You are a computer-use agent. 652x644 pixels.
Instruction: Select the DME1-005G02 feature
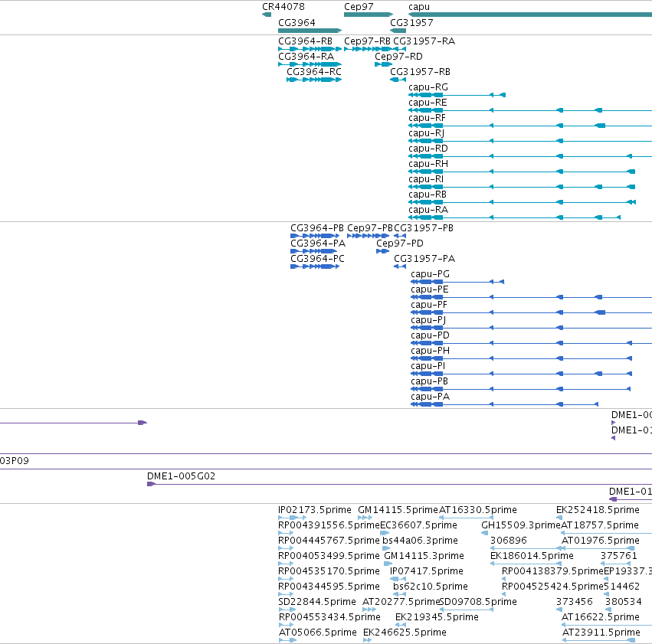tap(400, 484)
